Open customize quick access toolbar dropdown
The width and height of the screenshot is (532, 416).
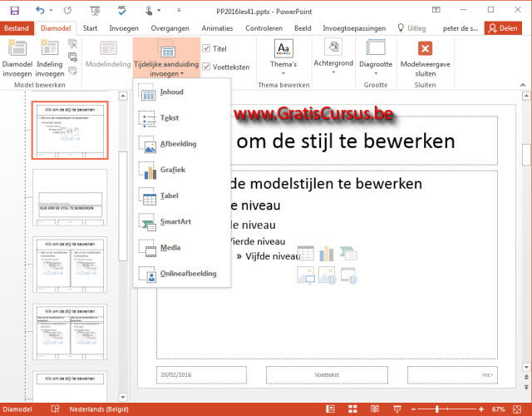click(179, 11)
